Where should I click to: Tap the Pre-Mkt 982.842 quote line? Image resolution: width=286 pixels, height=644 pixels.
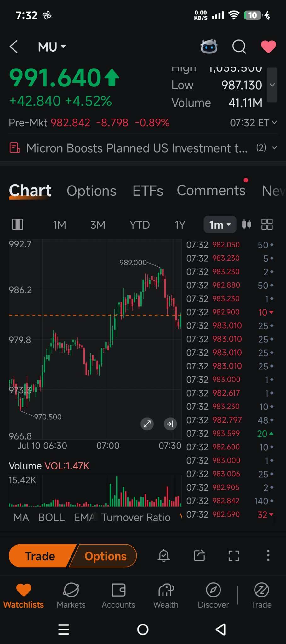click(x=89, y=123)
